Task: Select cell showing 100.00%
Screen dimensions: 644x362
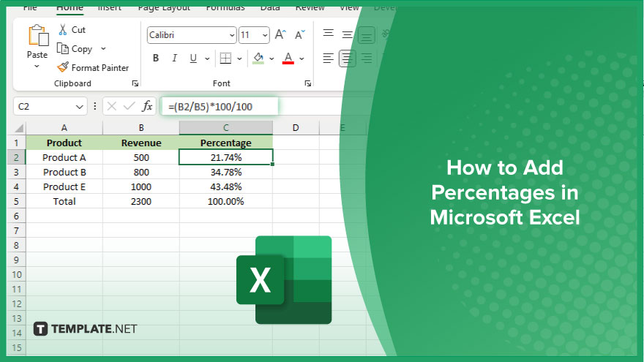Action: point(226,202)
